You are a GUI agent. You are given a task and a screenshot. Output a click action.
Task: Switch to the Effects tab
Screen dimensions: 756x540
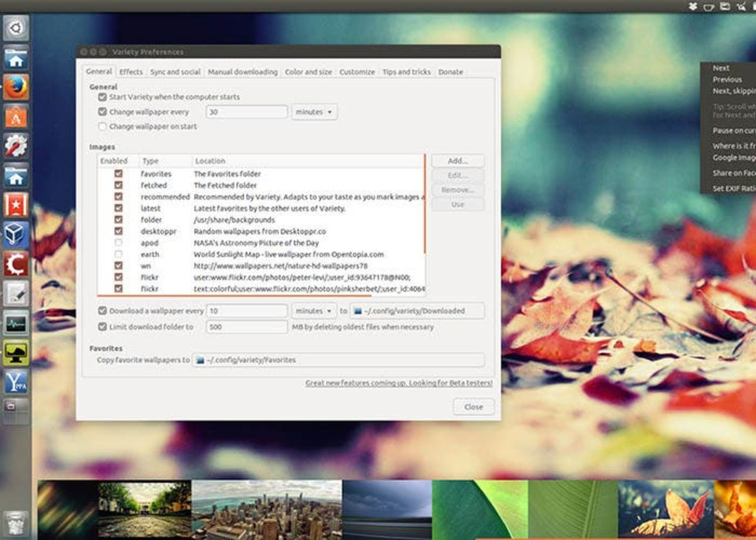click(131, 72)
